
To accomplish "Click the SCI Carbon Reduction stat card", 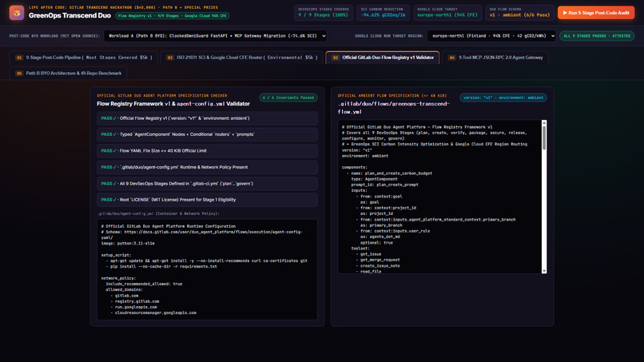I will [x=383, y=12].
